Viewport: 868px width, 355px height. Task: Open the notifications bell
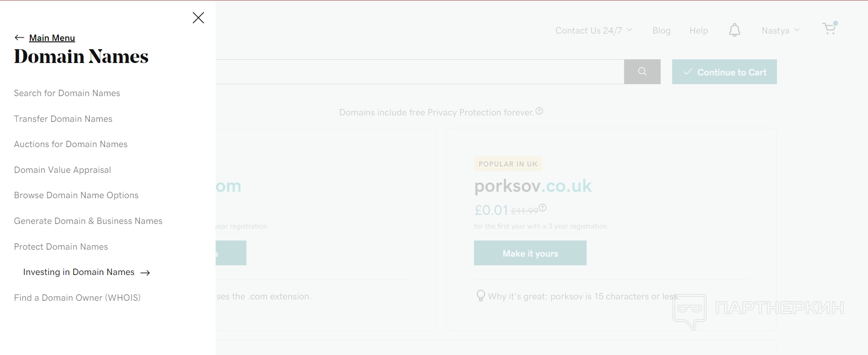pyautogui.click(x=735, y=30)
